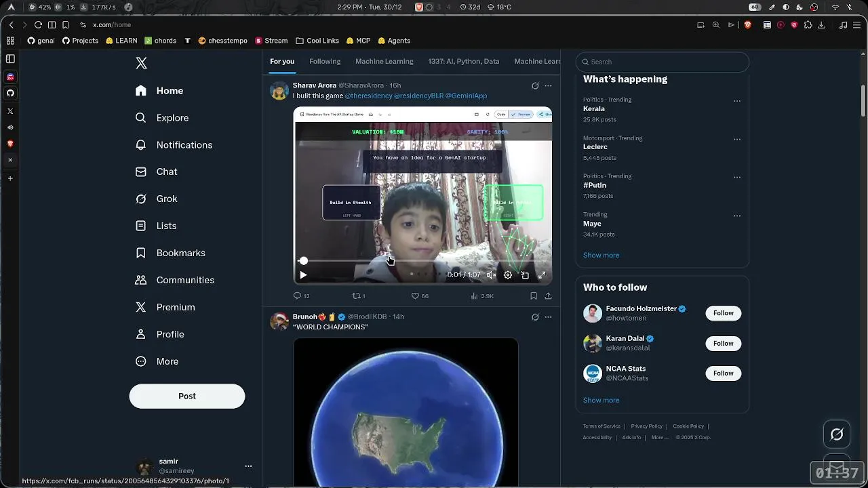Image resolution: width=868 pixels, height=488 pixels.
Task: Follow Facundo Holzmeister
Action: (x=723, y=313)
